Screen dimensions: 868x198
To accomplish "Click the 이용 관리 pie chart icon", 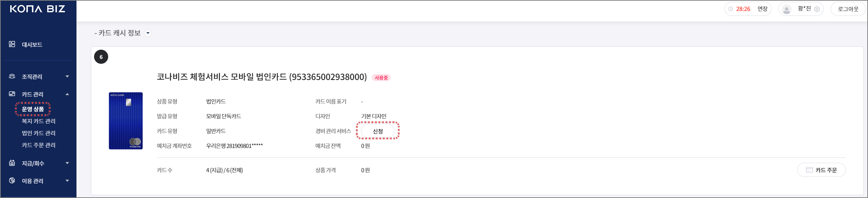I will pyautogui.click(x=12, y=180).
